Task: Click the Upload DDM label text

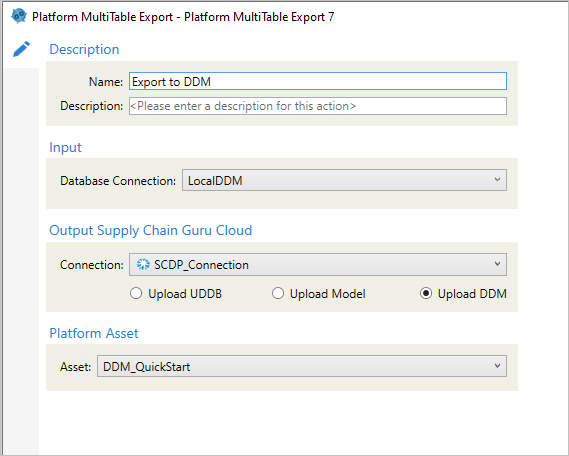Action: pyautogui.click(x=472, y=293)
